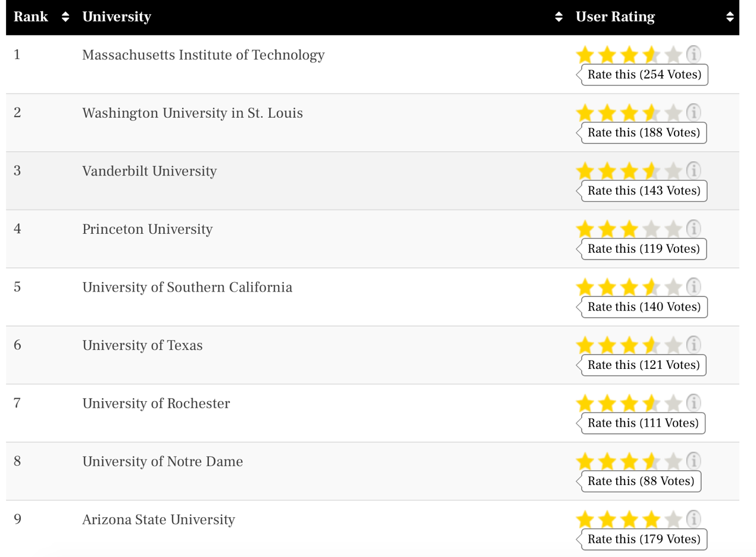Screen dimensions: 756x557
Task: Sort table using University column arrows
Action: pos(558,17)
